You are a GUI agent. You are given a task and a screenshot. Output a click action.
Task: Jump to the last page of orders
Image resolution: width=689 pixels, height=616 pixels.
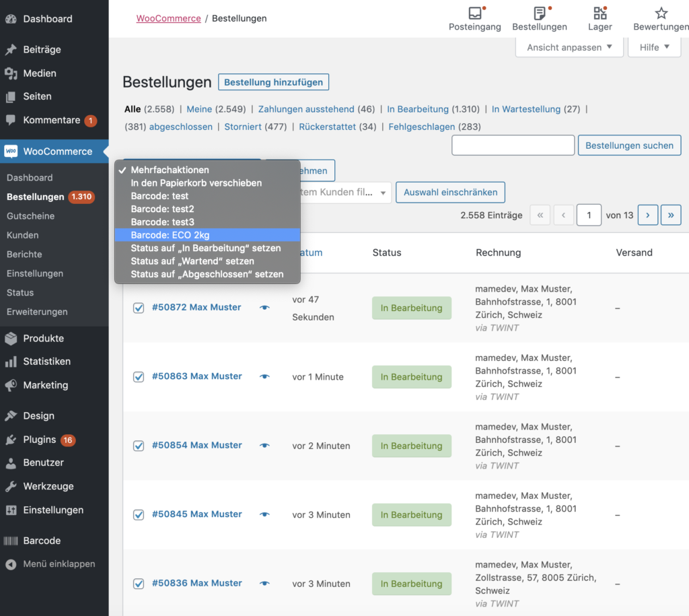671,215
